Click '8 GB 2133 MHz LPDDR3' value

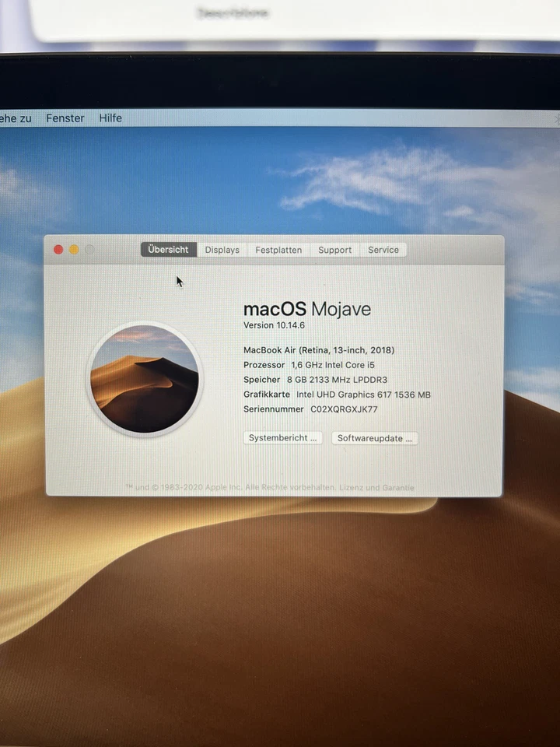(x=337, y=380)
